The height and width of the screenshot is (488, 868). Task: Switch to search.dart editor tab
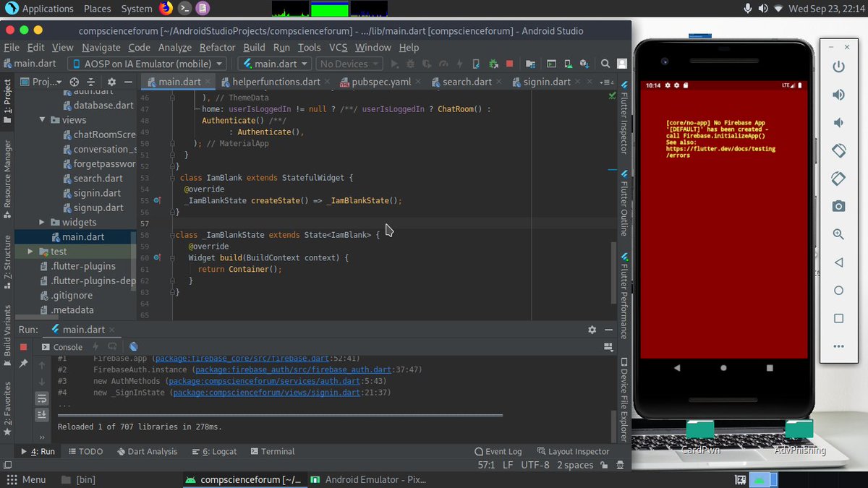coord(467,82)
